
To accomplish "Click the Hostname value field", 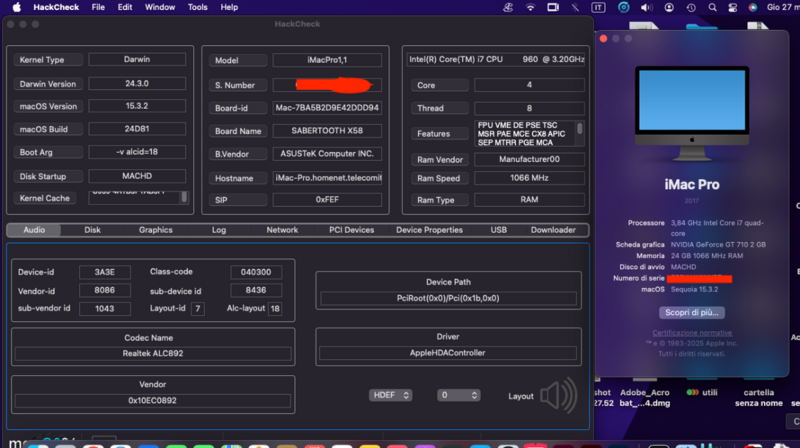I will click(x=327, y=178).
